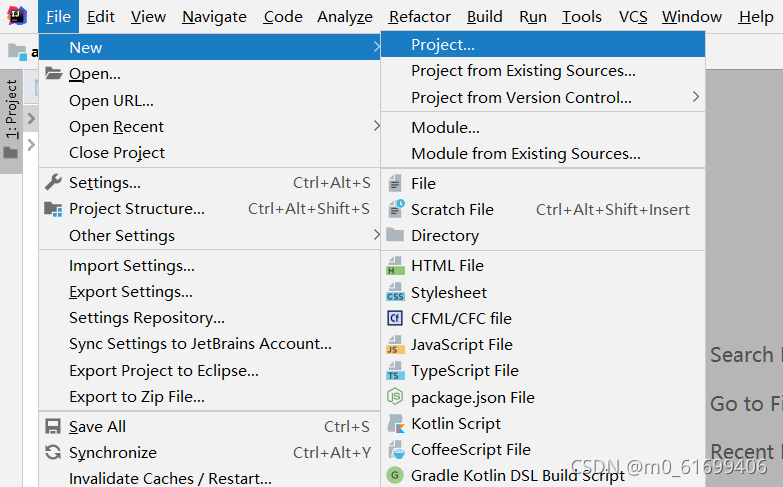Image resolution: width=783 pixels, height=487 pixels.
Task: Select Close Project menu item
Action: coord(209,152)
